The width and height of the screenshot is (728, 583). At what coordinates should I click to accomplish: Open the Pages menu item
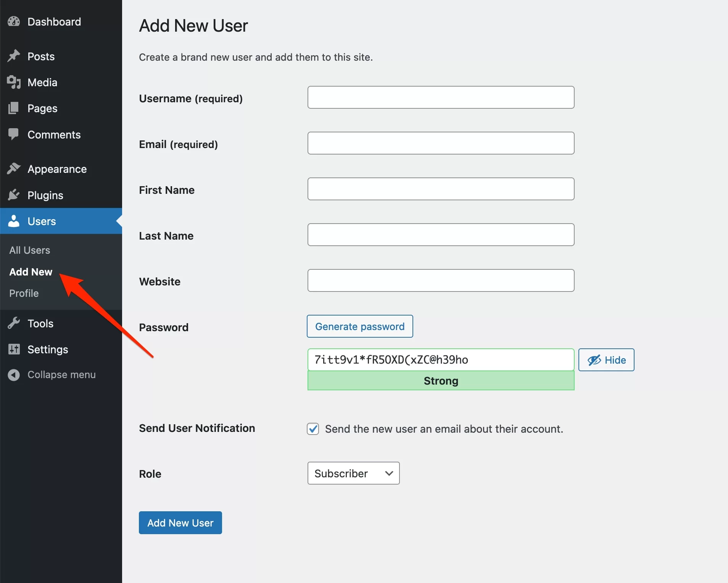pyautogui.click(x=61, y=108)
